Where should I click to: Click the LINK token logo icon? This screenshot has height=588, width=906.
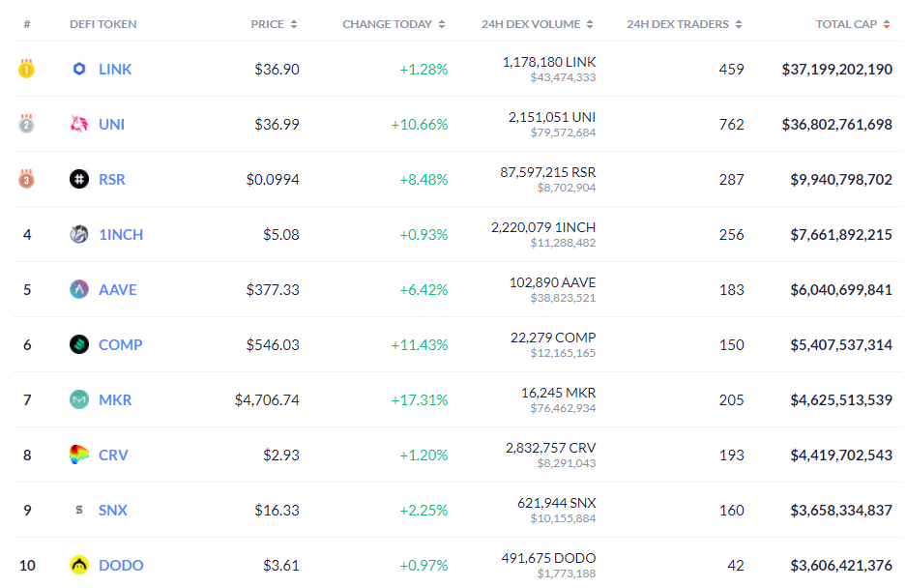click(79, 69)
